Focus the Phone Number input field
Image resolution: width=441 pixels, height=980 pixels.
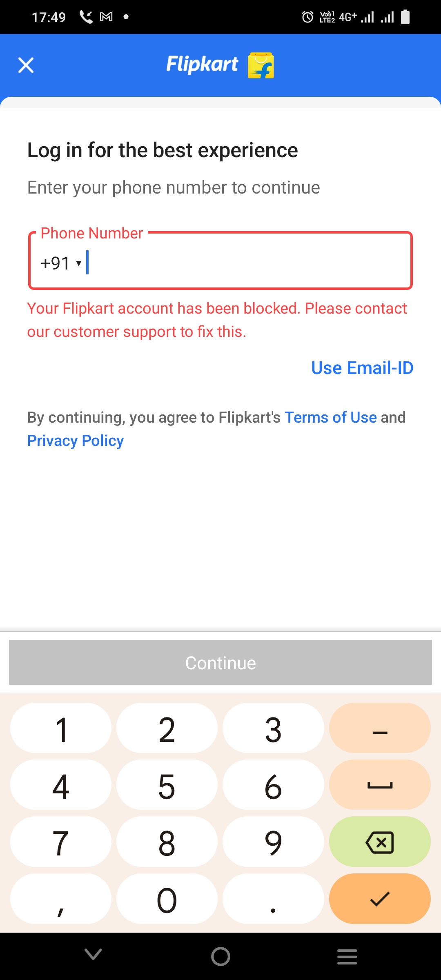click(245, 263)
